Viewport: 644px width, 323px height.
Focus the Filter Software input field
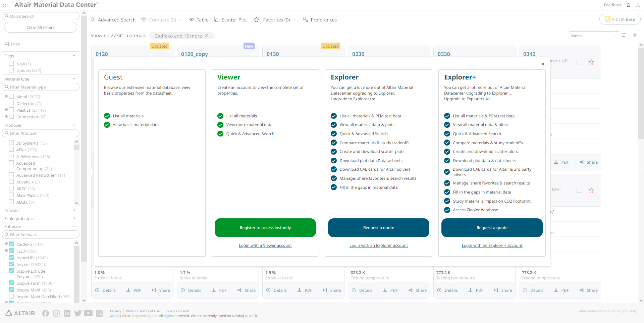pos(41,234)
